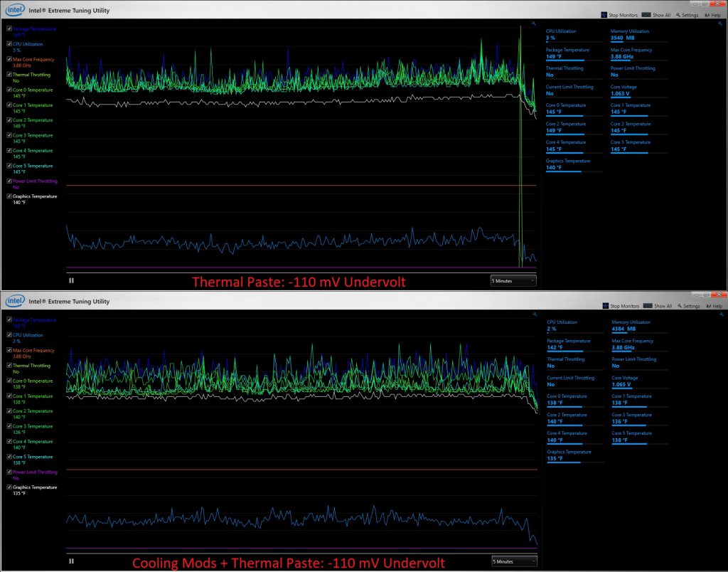Expand the 5 Minutes dropdown in bottom window

(513, 561)
